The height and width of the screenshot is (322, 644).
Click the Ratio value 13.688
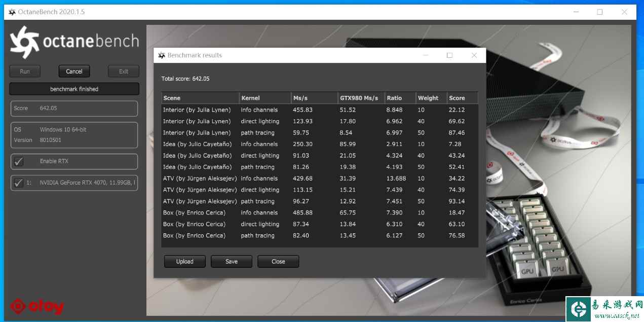396,178
